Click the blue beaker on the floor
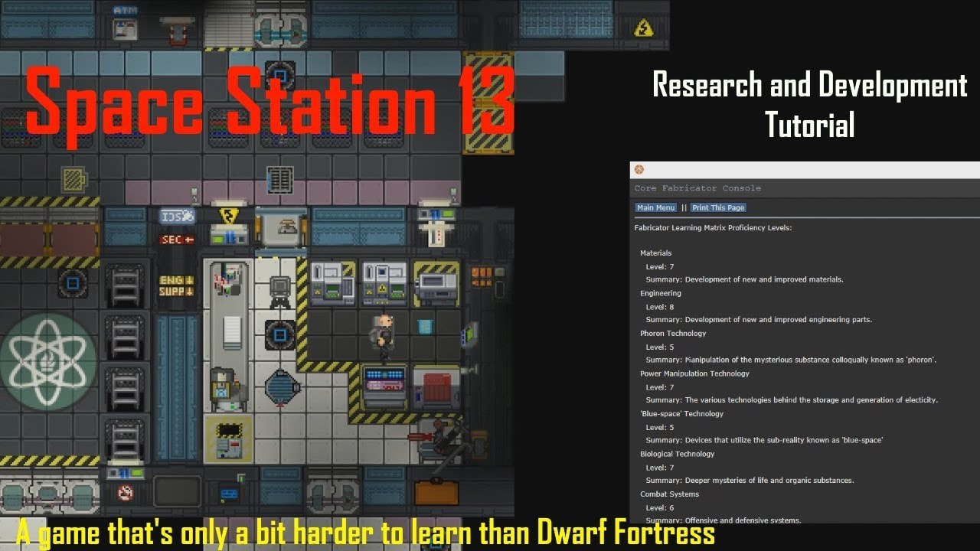The width and height of the screenshot is (980, 551). coord(425,327)
